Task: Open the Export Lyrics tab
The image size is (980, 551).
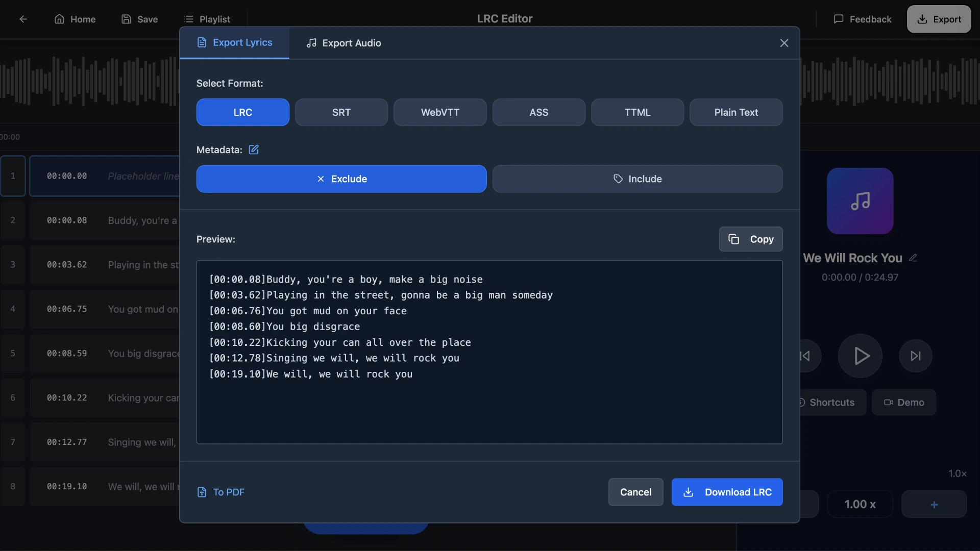Action: (234, 43)
